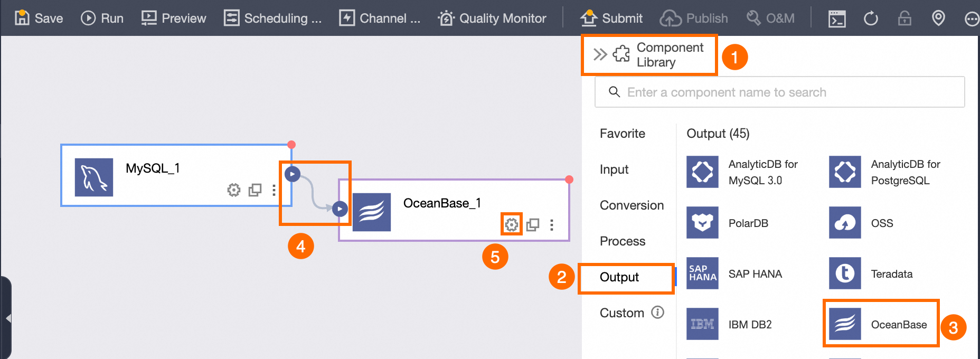Expand the left side panel arrow handle
The image size is (980, 359).
click(7, 318)
